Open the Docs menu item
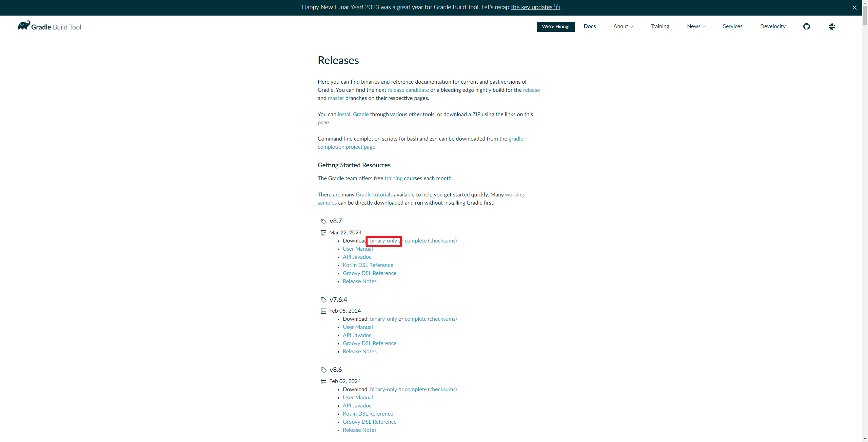The height and width of the screenshot is (442, 868). tap(589, 26)
